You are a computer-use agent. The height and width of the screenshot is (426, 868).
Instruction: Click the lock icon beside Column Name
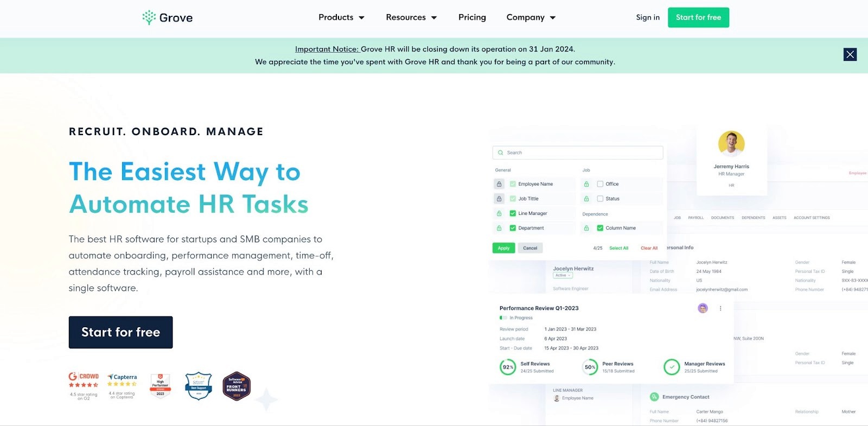click(x=586, y=228)
